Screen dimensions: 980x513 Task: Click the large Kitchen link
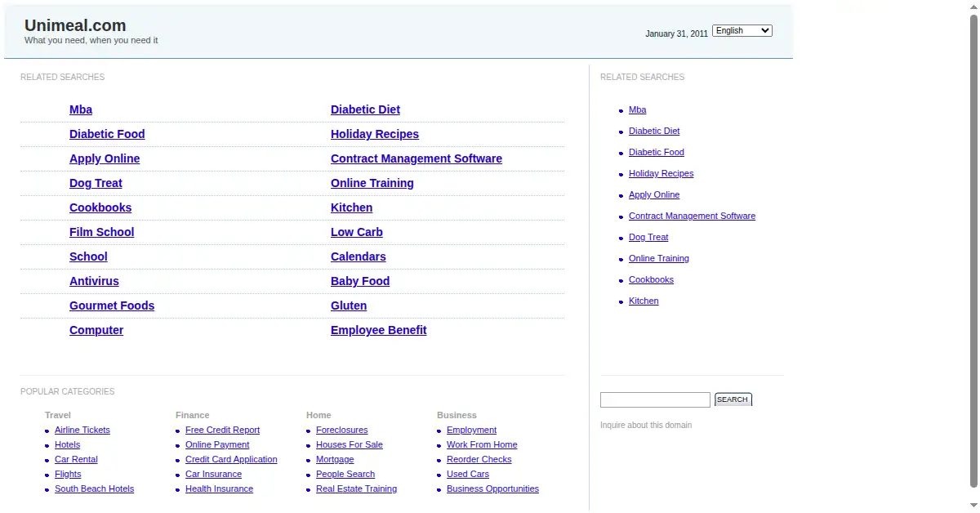click(x=351, y=207)
